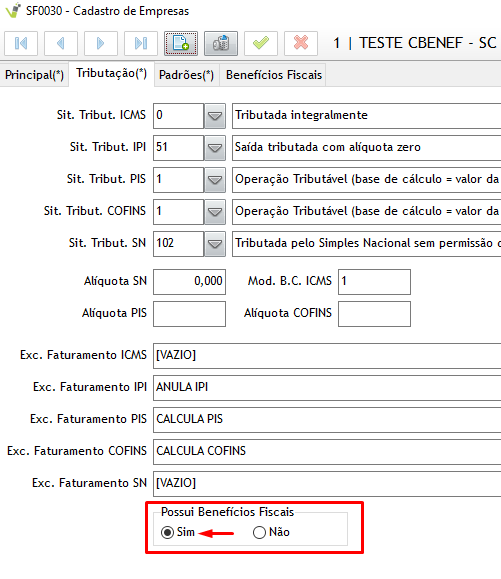The width and height of the screenshot is (501, 579).
Task: Open the Sit. Tribut. ICMS dropdown
Action: coord(215,116)
